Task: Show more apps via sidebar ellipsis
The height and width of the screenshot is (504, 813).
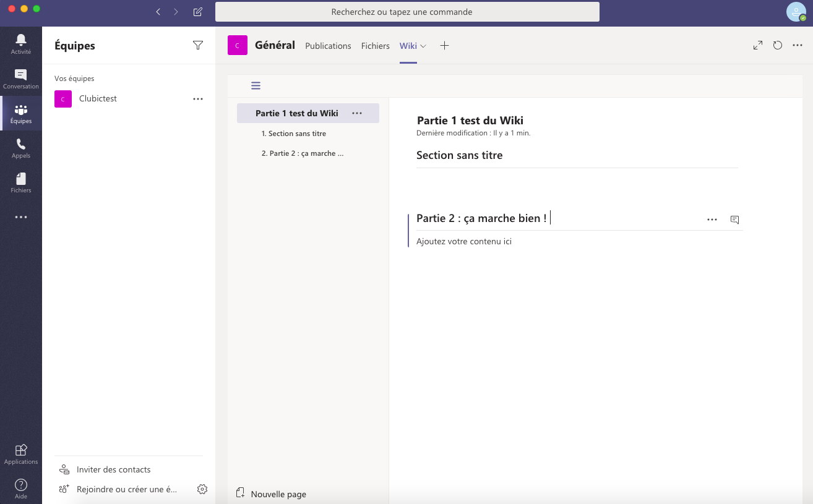Action: (20, 217)
